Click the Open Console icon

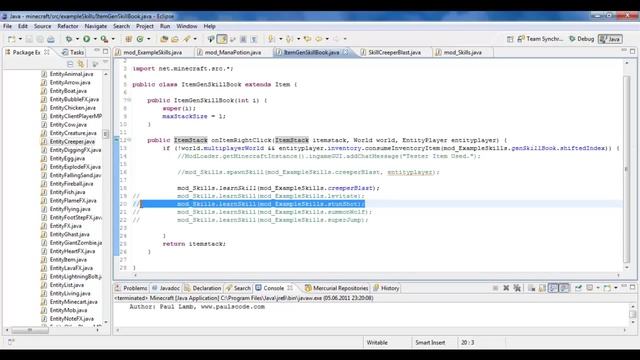coord(607,288)
